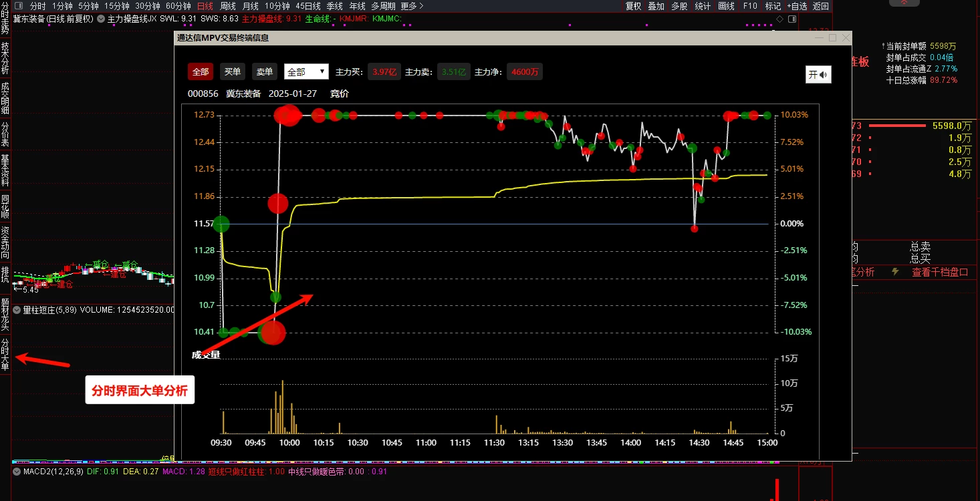The height and width of the screenshot is (501, 980).
Task: Select the 周线 period tab
Action: tap(228, 6)
